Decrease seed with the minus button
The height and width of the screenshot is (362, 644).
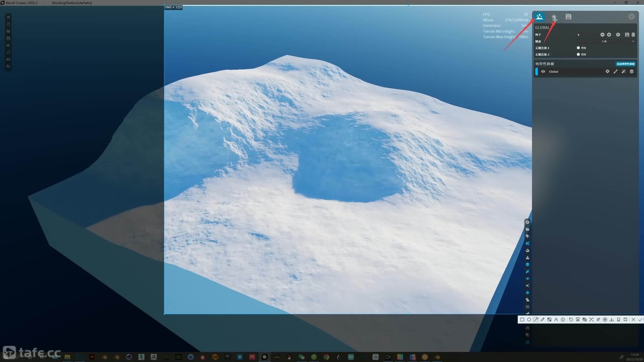click(602, 35)
